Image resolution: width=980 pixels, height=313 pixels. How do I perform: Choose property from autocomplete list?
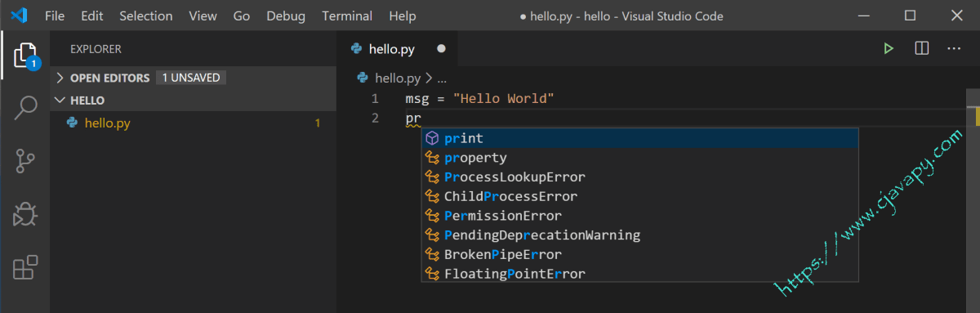tap(639, 158)
